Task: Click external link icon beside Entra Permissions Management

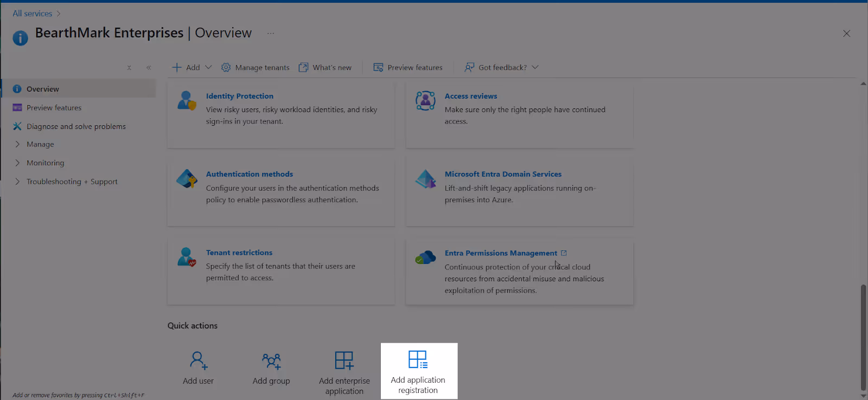Action: [564, 253]
